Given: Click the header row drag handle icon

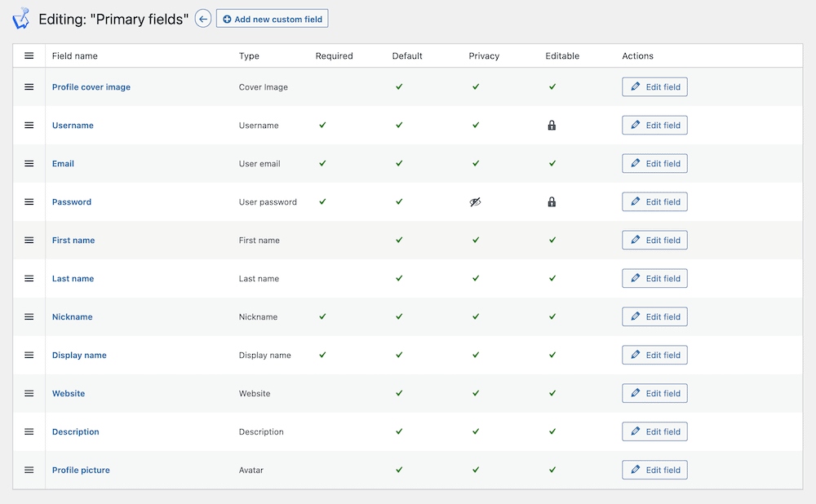Looking at the screenshot, I should 29,55.
